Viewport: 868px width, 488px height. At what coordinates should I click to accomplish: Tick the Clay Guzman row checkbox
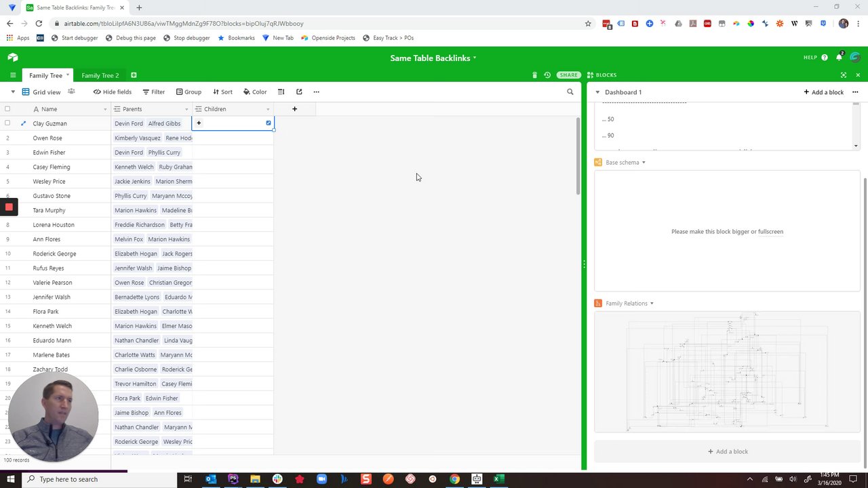[x=7, y=123]
